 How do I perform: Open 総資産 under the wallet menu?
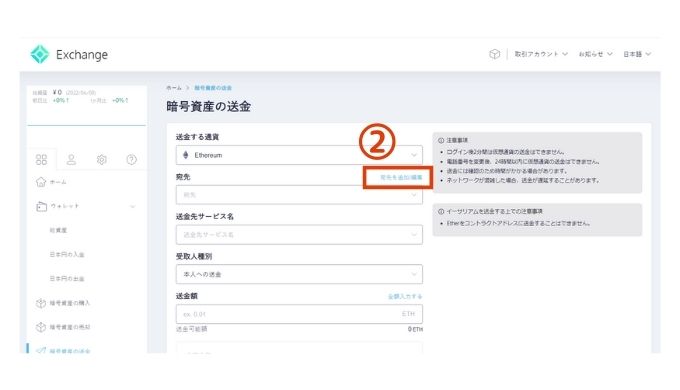click(58, 230)
